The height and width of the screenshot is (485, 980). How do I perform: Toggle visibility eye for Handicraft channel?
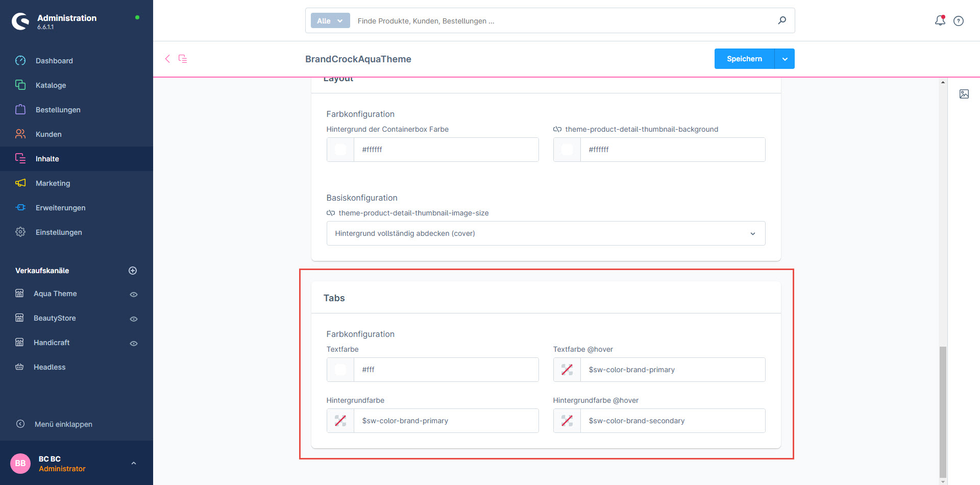[x=134, y=344]
